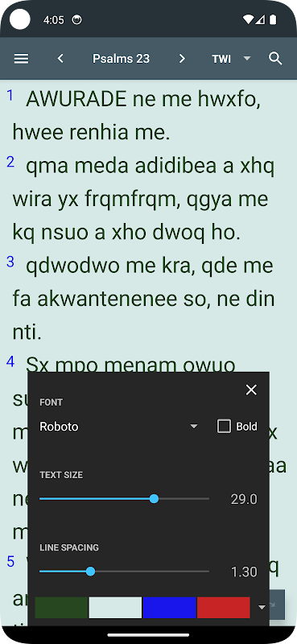Select the red color swatch
Screen dimensions: 297x644
click(x=224, y=608)
